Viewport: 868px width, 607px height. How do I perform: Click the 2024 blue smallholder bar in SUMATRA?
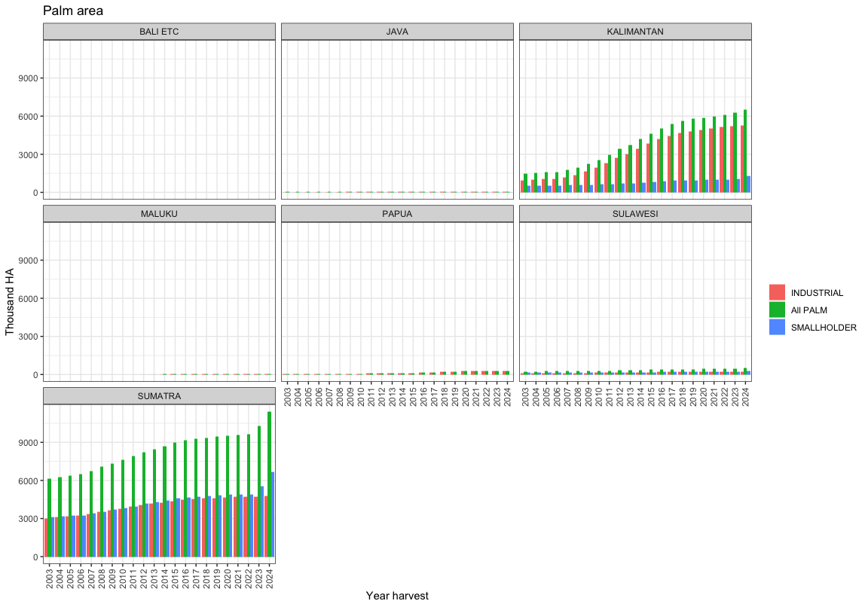coord(272,515)
